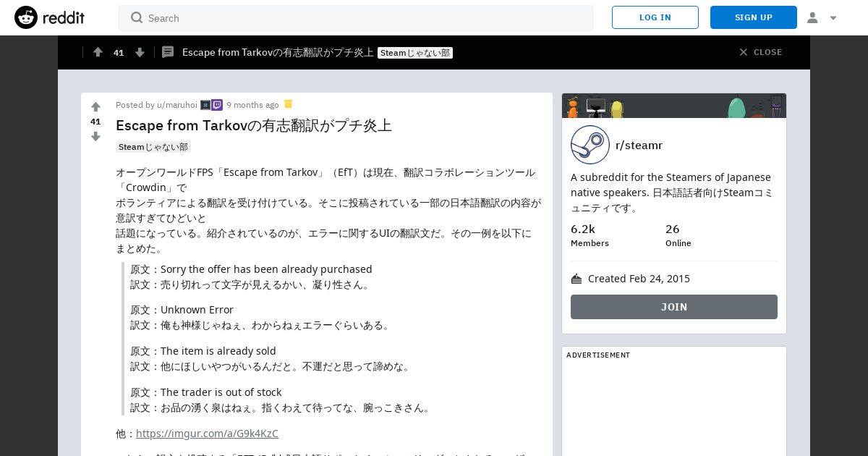Click the search magnifier icon

pyautogui.click(x=137, y=17)
